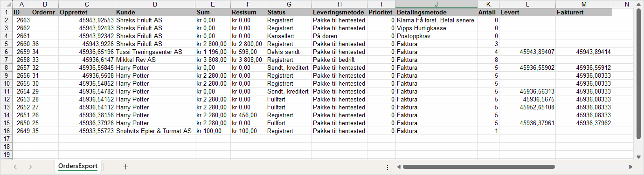Select row 1 header

(x=6, y=12)
